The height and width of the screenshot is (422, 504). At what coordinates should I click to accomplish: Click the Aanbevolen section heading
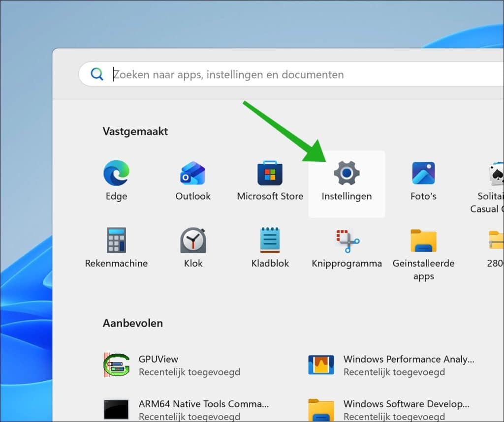coord(132,323)
